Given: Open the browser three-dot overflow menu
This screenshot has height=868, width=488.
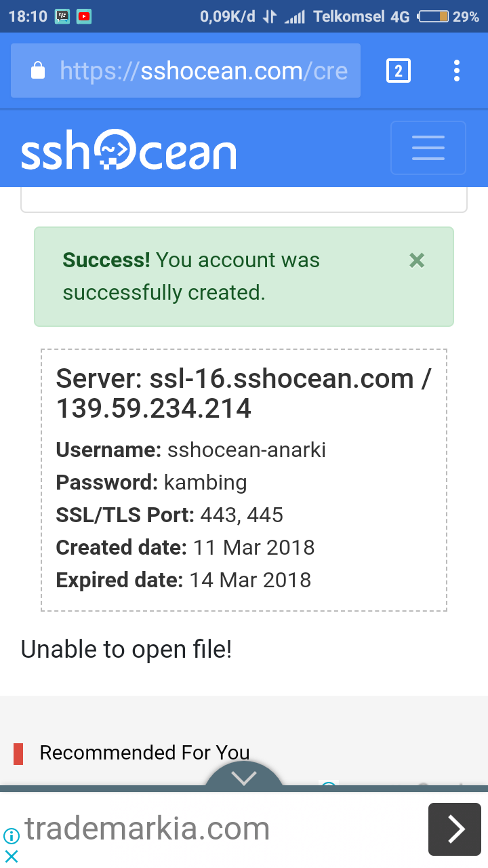Looking at the screenshot, I should pyautogui.click(x=457, y=71).
